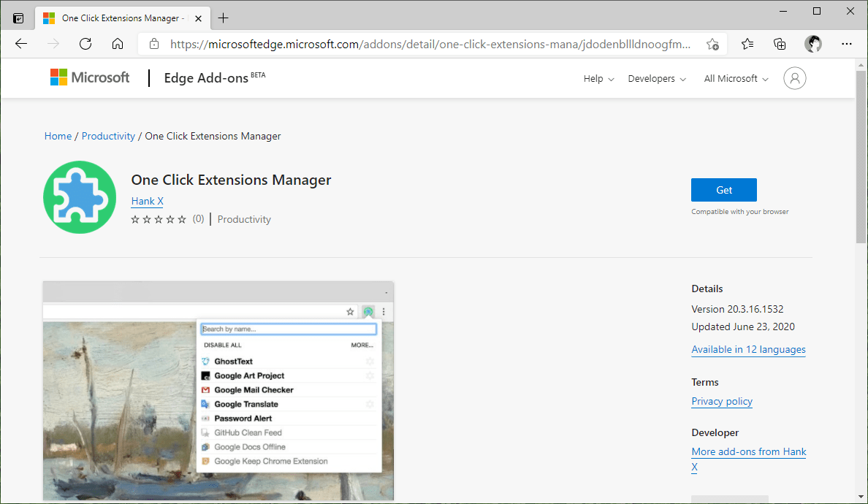Click the Available in 12 languages link
The width and height of the screenshot is (868, 504).
click(x=748, y=349)
